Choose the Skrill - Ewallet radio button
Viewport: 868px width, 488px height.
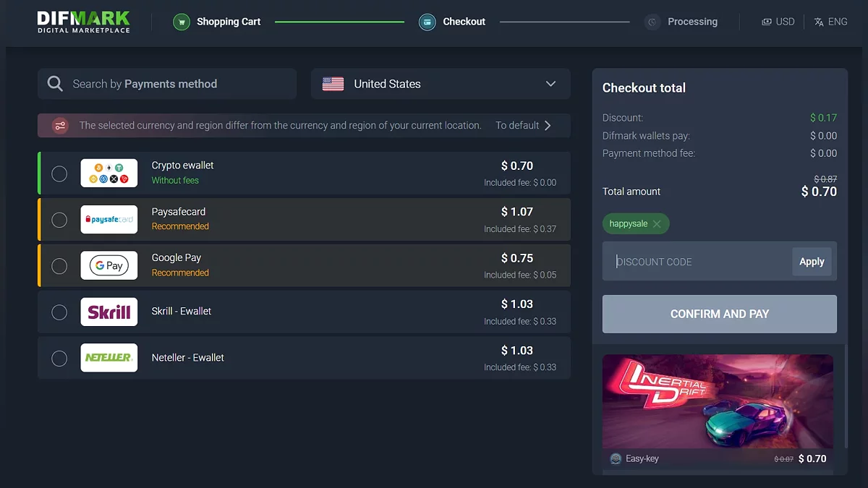(59, 312)
